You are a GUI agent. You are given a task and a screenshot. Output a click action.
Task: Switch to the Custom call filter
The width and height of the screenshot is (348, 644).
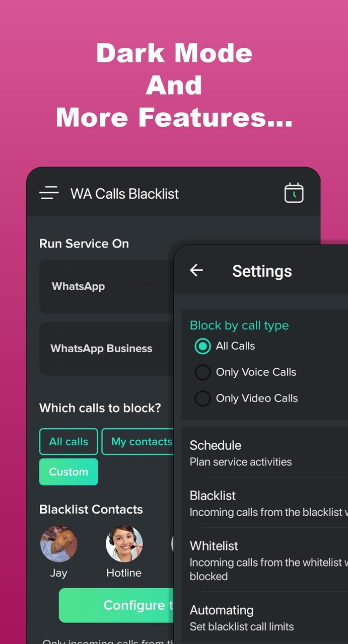pos(68,472)
